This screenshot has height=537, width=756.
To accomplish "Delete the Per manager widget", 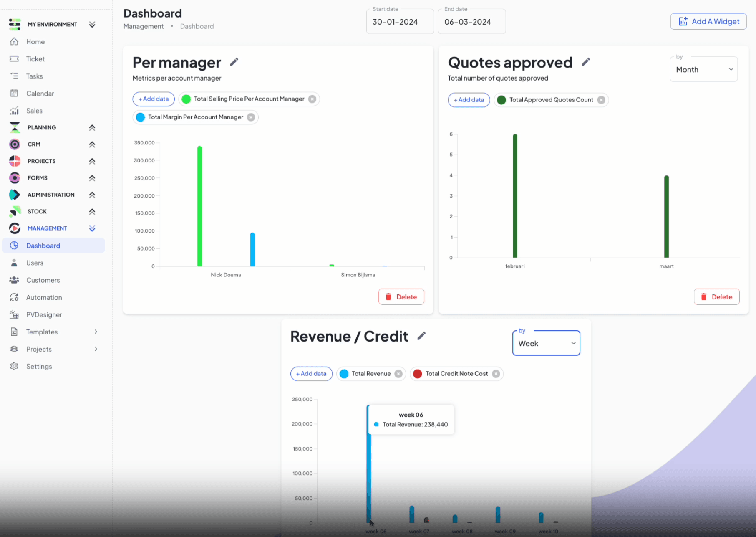I will tap(401, 297).
